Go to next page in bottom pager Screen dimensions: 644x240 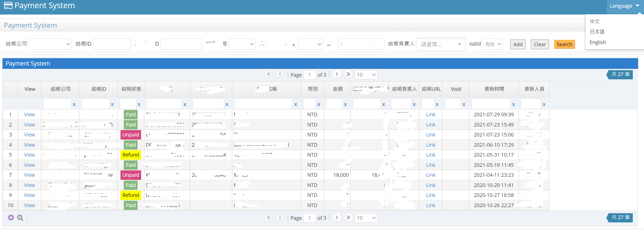point(337,217)
